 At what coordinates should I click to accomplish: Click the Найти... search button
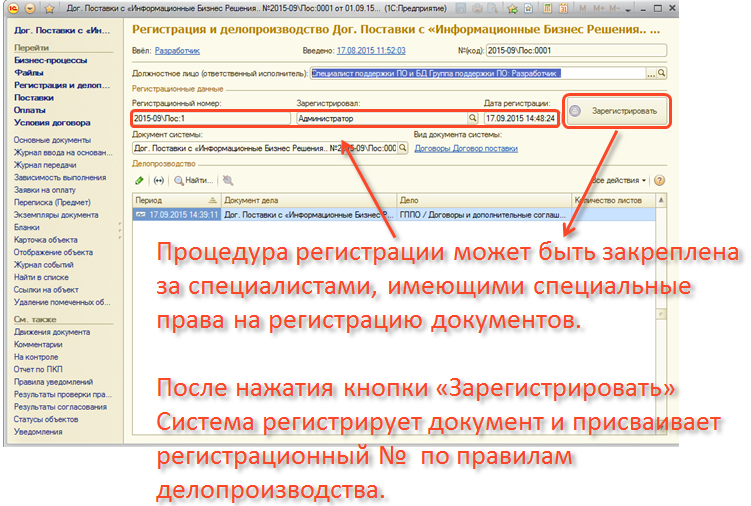click(x=194, y=181)
